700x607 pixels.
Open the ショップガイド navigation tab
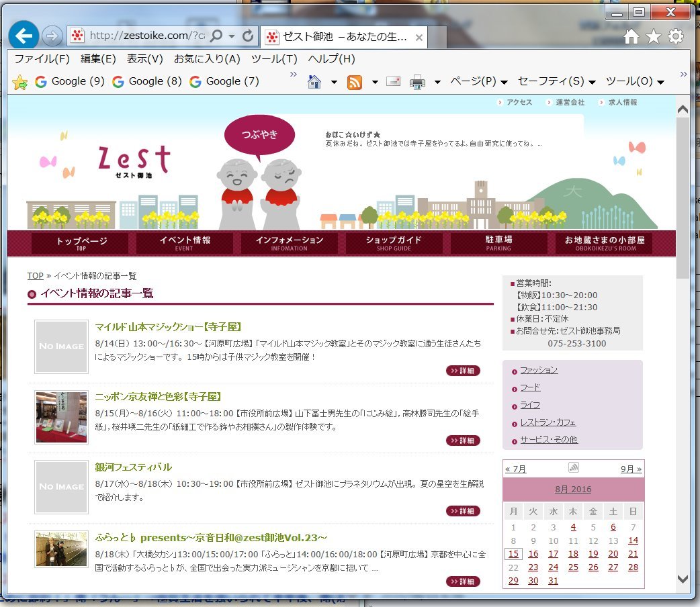click(x=394, y=243)
